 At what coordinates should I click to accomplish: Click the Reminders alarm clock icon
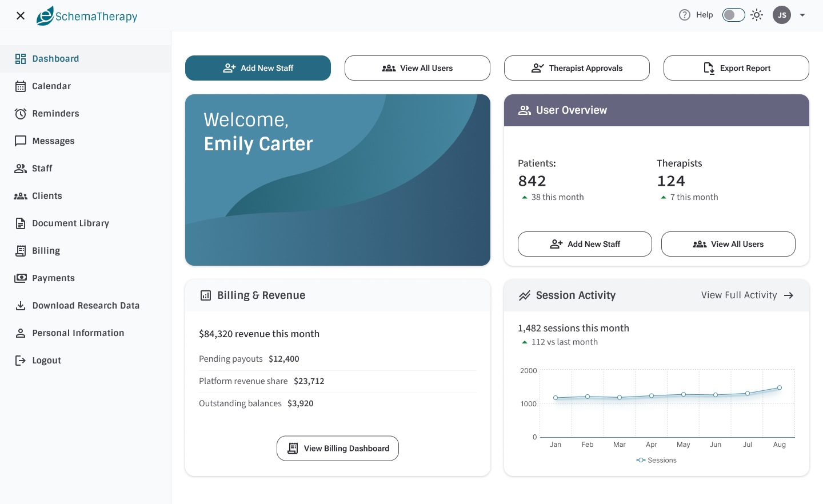click(21, 114)
